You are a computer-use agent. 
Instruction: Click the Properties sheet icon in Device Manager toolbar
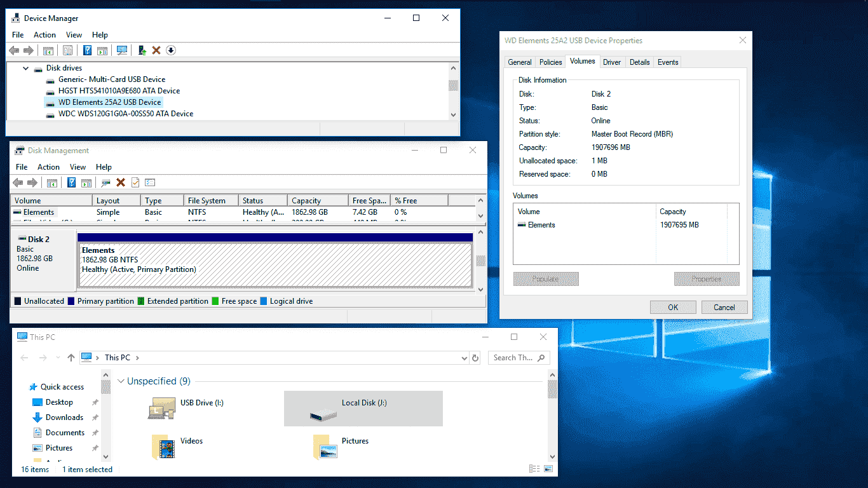tap(67, 50)
